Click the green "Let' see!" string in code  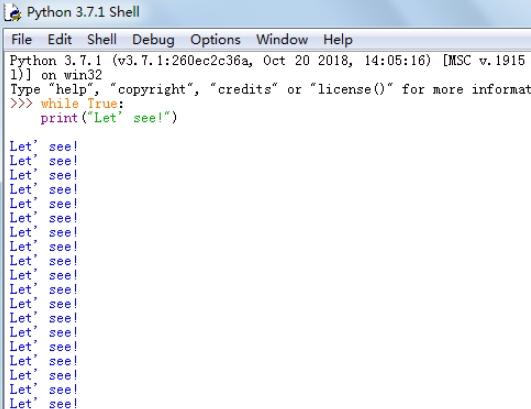[128, 117]
